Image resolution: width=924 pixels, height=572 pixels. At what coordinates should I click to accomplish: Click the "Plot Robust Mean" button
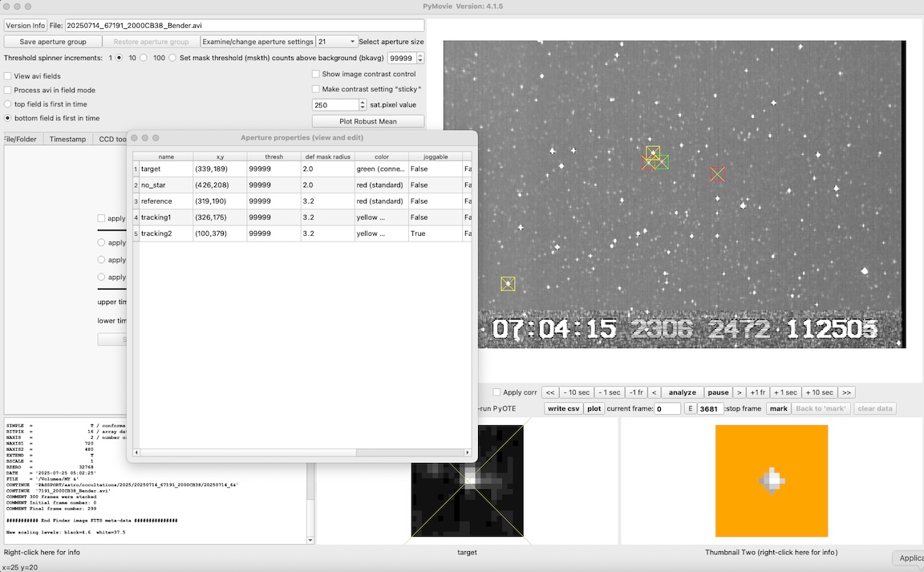367,121
